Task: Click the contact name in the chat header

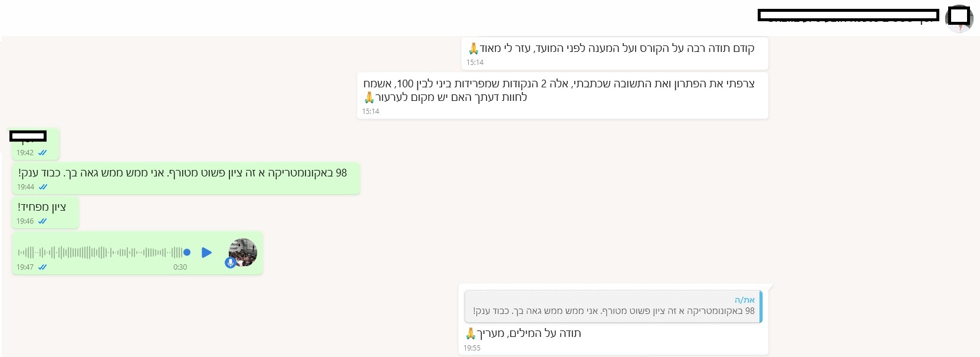Action: pyautogui.click(x=848, y=16)
